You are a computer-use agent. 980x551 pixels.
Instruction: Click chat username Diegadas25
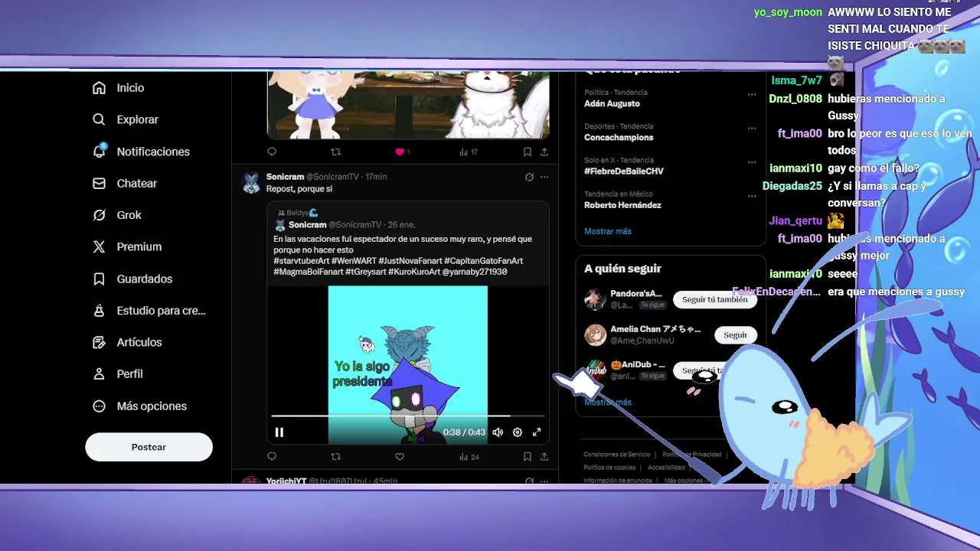(x=792, y=186)
